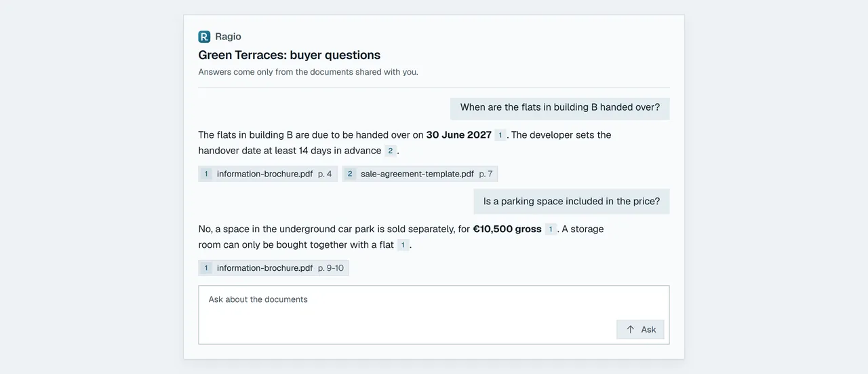Click the bold text '€10,500 gross'
The image size is (868, 374).
[507, 229]
